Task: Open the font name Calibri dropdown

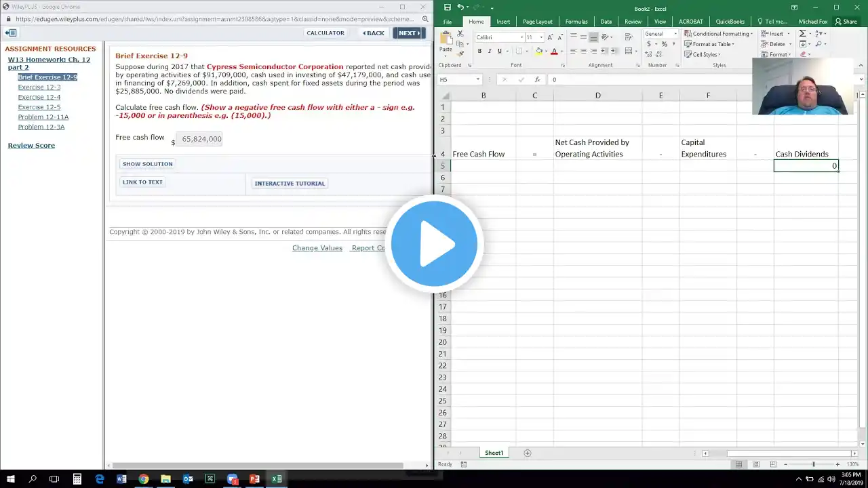Action: (521, 37)
